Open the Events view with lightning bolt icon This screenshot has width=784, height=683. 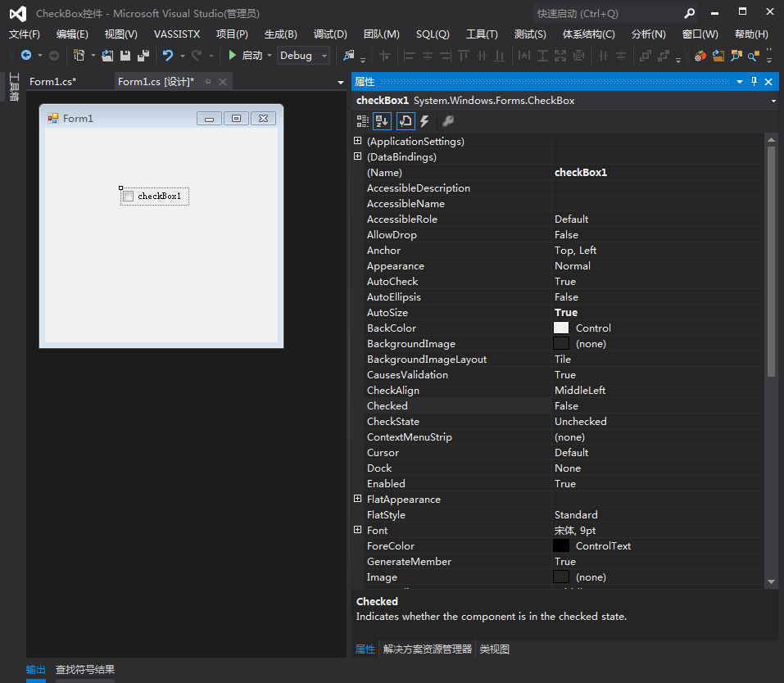pyautogui.click(x=424, y=120)
